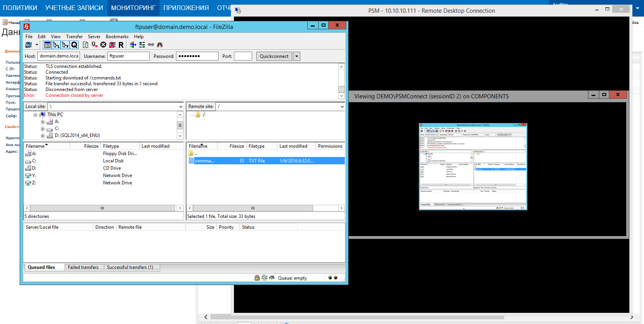Sort local list by Filename column
This screenshot has width=644, height=324.
click(47, 146)
